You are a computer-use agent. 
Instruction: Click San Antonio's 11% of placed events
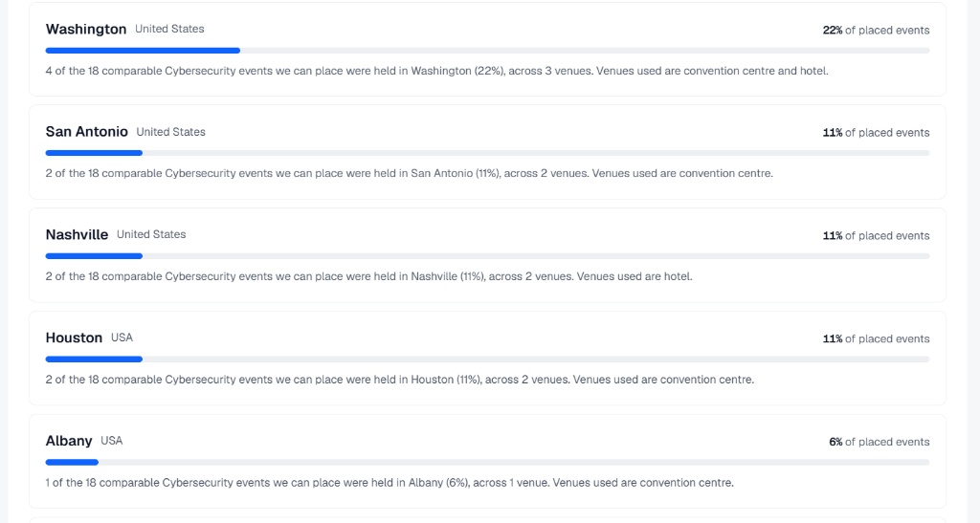(x=876, y=132)
